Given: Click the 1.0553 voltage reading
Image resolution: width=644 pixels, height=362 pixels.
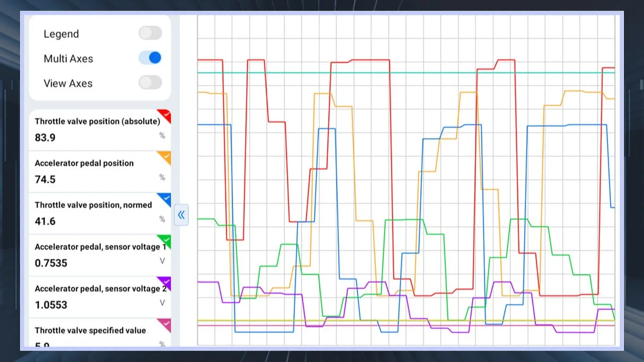Looking at the screenshot, I should click(x=51, y=305).
